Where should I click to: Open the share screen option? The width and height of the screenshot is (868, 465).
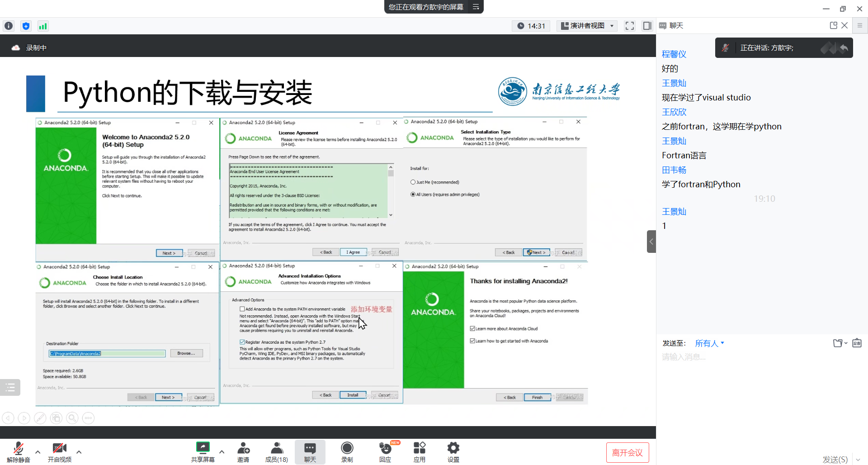click(x=203, y=451)
